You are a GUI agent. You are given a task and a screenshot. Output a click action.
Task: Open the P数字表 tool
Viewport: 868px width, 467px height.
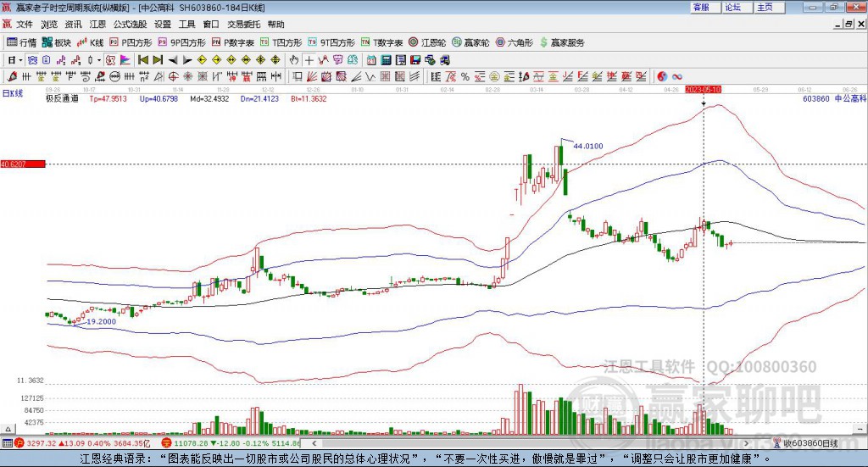coord(233,42)
